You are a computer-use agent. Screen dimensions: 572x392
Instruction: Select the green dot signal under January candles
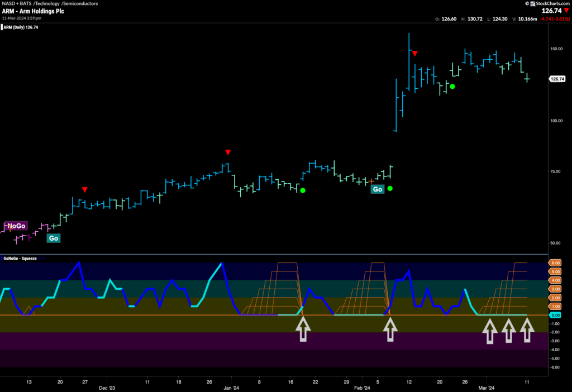pyautogui.click(x=302, y=190)
